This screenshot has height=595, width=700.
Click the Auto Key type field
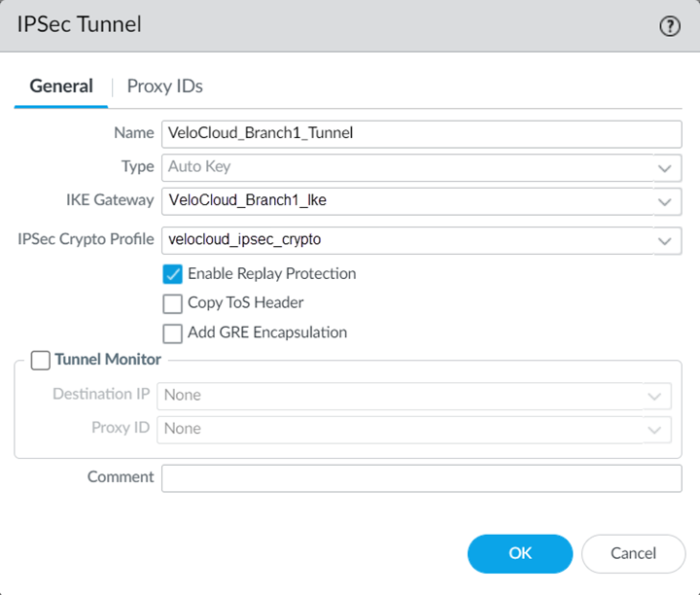(x=403, y=167)
